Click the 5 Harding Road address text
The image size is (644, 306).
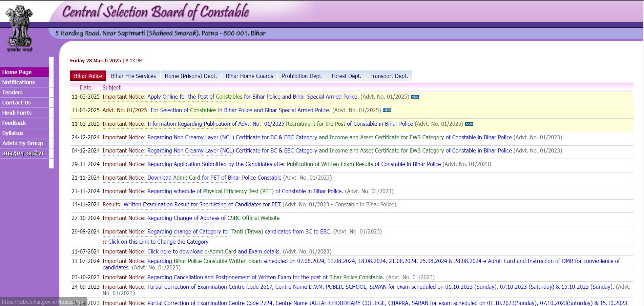(x=160, y=33)
